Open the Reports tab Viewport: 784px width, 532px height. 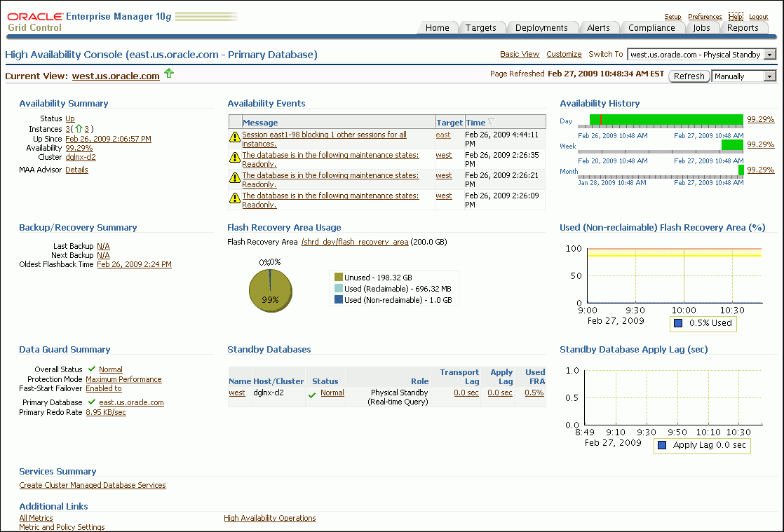743,28
